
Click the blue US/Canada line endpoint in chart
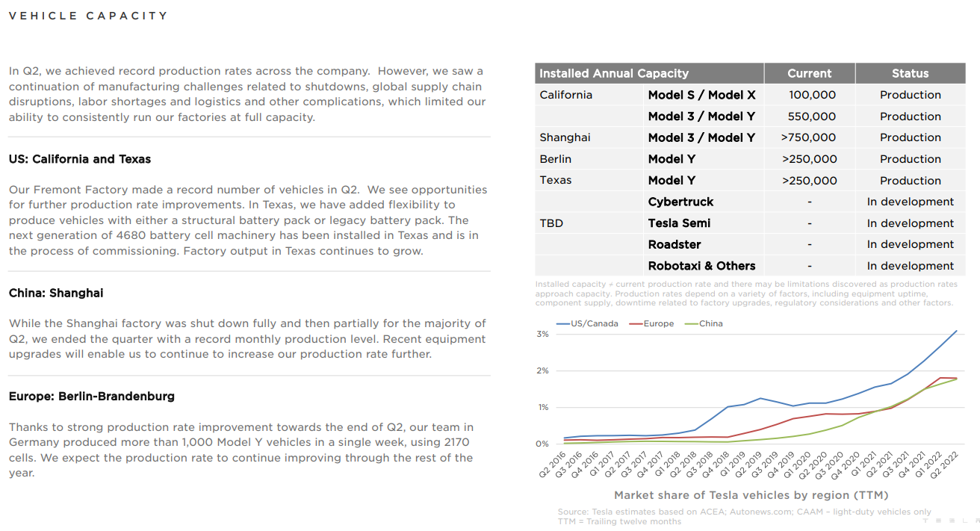pos(957,331)
